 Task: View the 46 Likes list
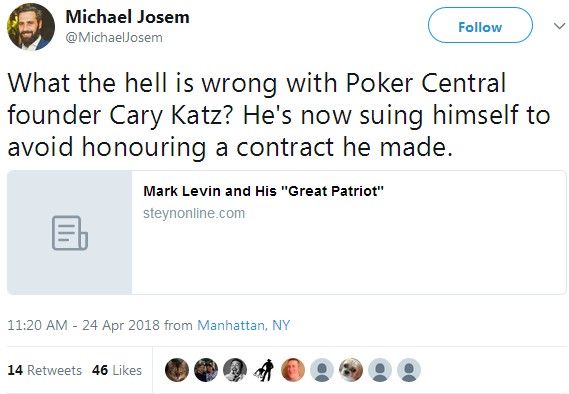click(x=116, y=370)
